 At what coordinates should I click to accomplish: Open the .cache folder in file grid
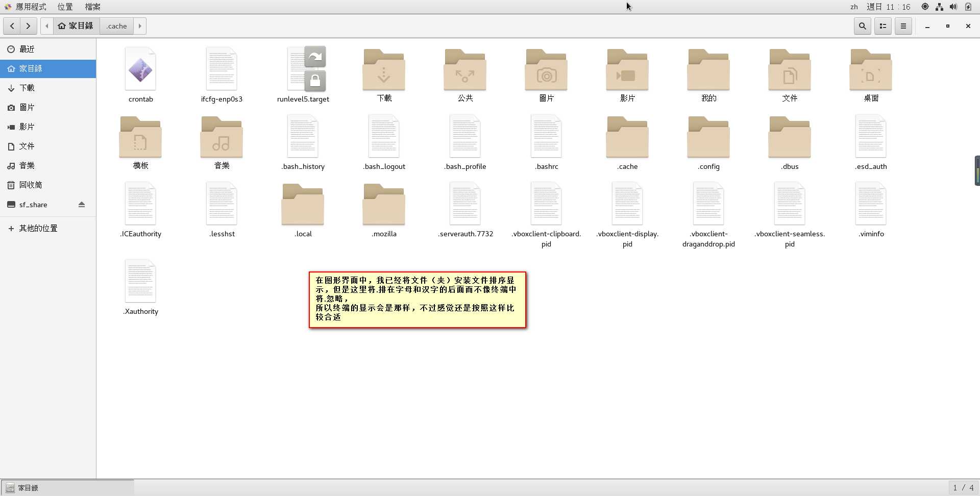[x=627, y=137]
